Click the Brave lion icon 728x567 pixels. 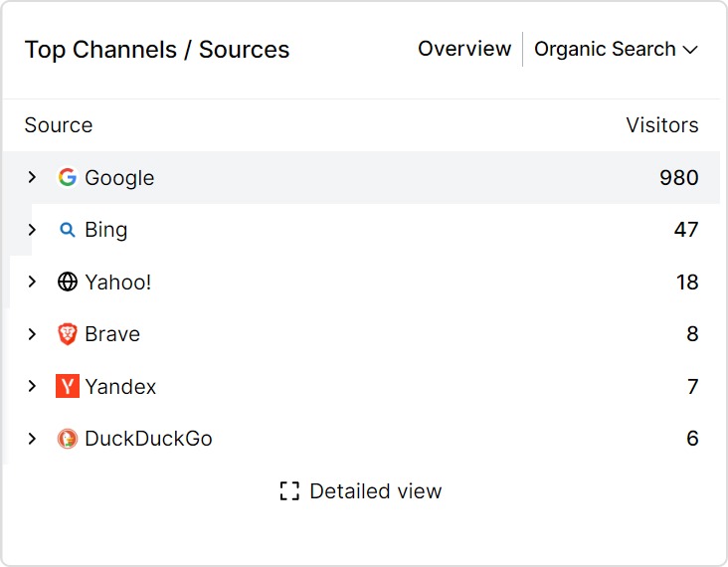(68, 334)
